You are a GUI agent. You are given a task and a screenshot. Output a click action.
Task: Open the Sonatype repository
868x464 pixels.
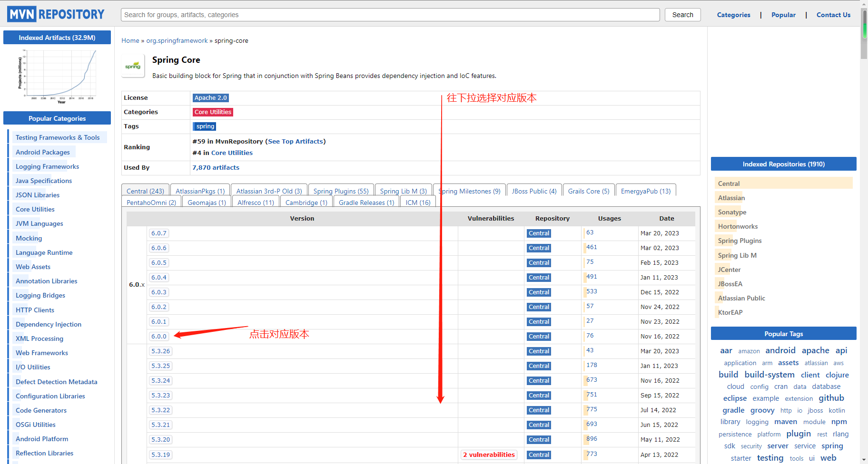click(732, 212)
